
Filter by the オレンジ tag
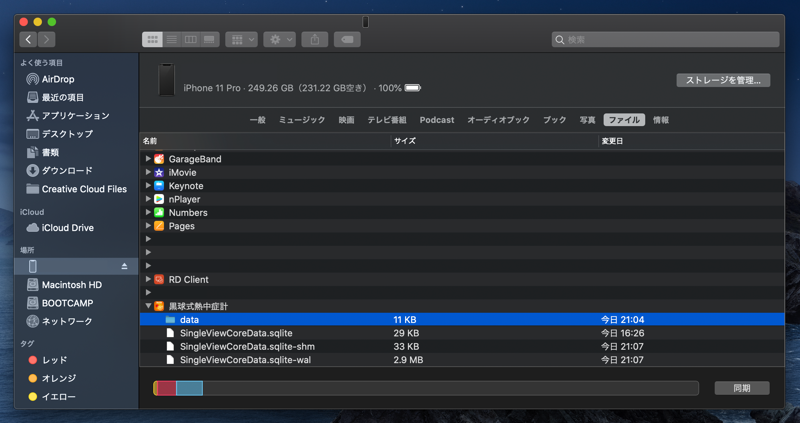[76, 378]
